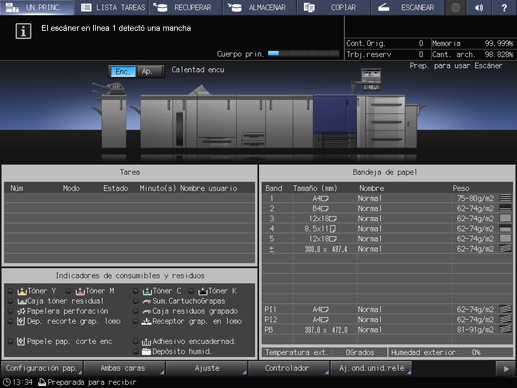Select tray 3 12x18 row
517x388 pixels.
387,219
